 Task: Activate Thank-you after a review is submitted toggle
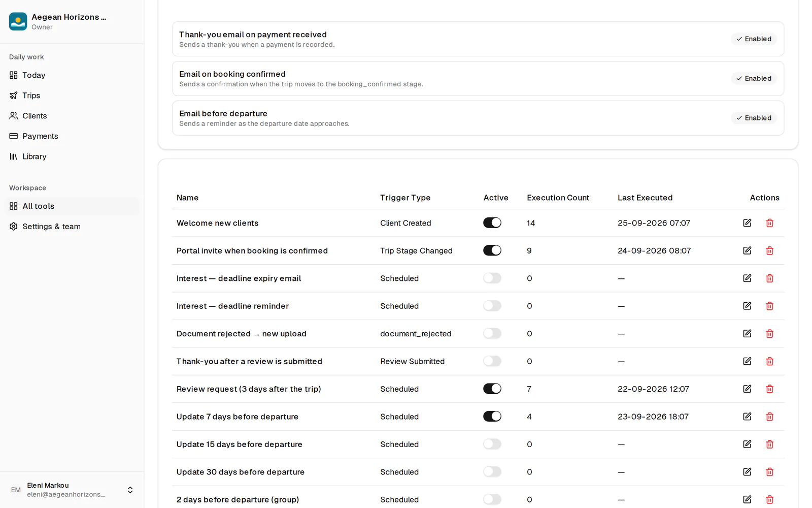(492, 361)
